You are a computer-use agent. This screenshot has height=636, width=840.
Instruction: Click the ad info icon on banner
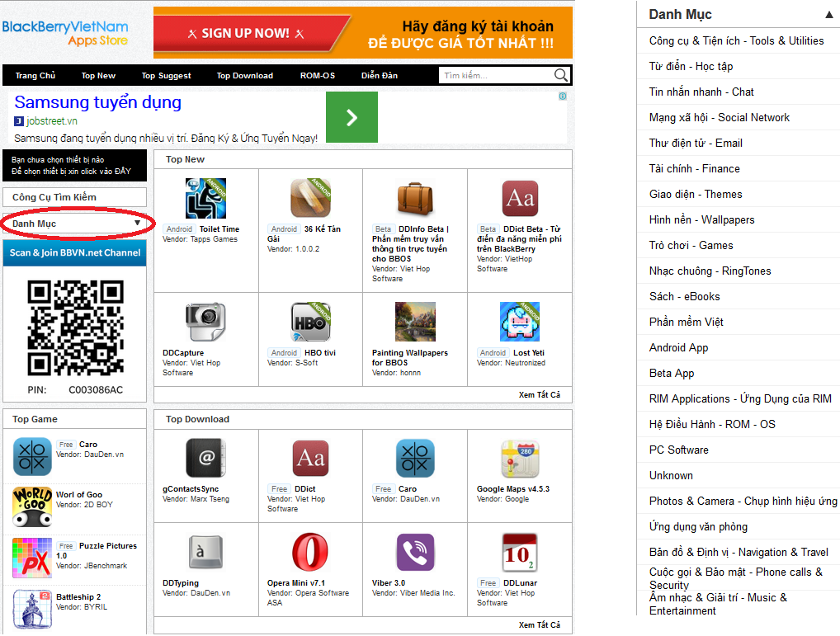(563, 97)
